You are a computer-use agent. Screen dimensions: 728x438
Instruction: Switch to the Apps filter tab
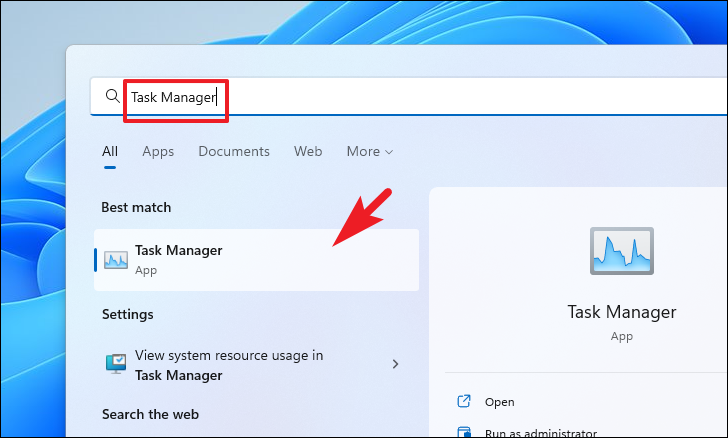[158, 152]
